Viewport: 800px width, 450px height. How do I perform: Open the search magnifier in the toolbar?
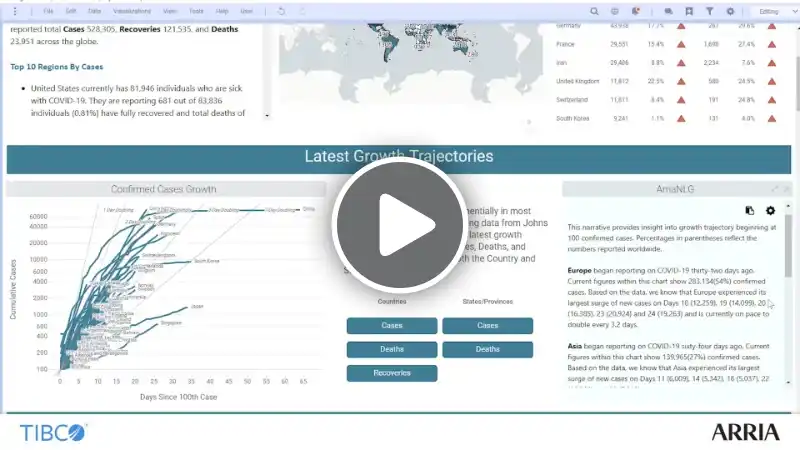point(594,11)
